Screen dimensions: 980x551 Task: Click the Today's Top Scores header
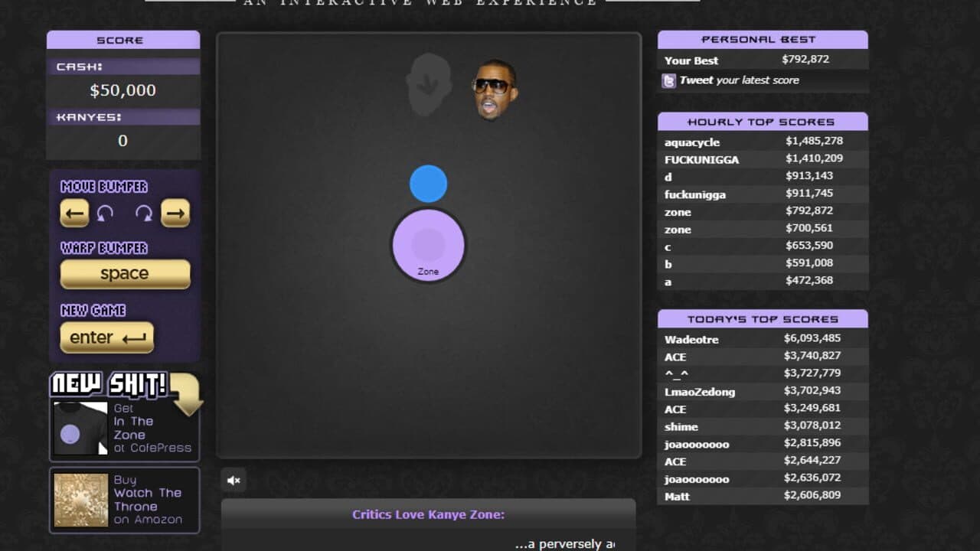point(763,319)
